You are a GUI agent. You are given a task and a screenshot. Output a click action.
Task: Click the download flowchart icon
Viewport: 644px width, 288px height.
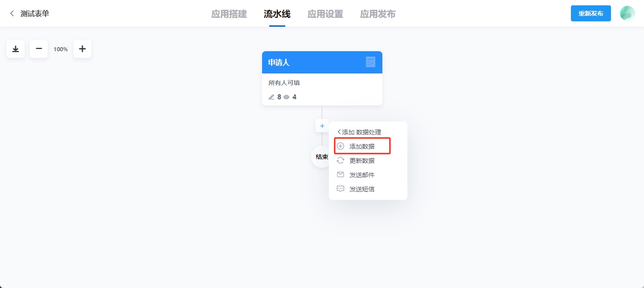tap(15, 49)
